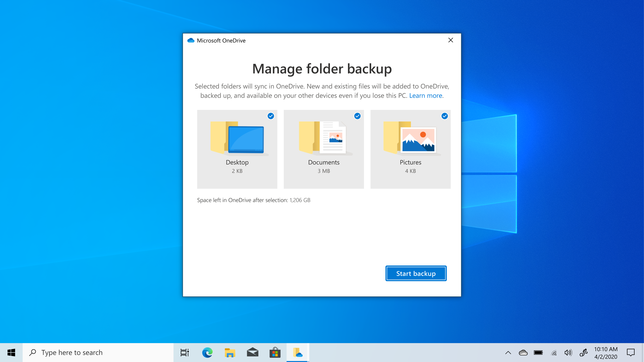Image resolution: width=644 pixels, height=362 pixels.
Task: Click the Desktop folder illustration
Action: [x=237, y=138]
